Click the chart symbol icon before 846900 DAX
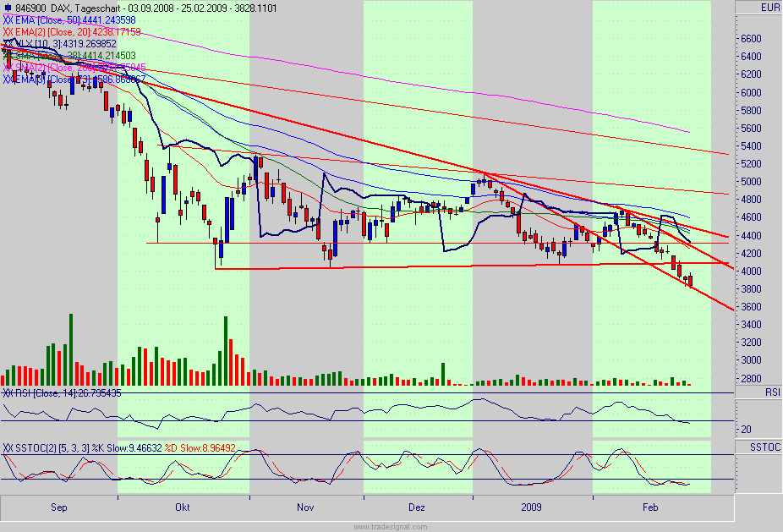Screen dimensions: 783x532 tap(8, 8)
